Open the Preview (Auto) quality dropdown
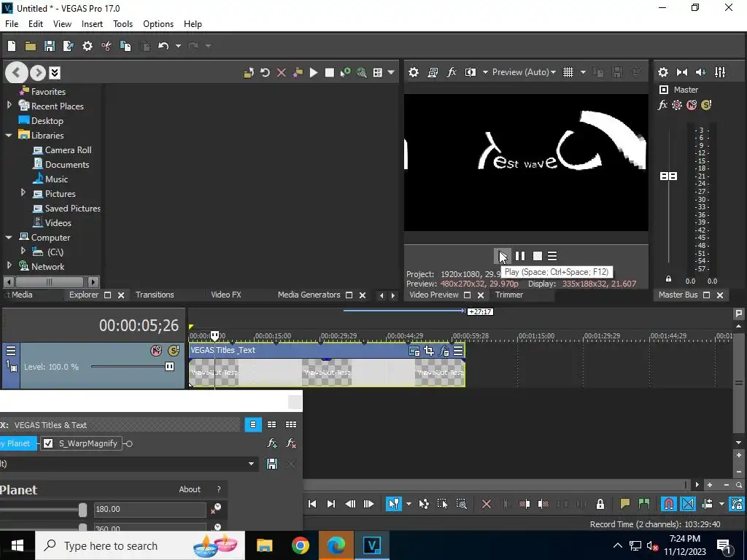 [524, 72]
